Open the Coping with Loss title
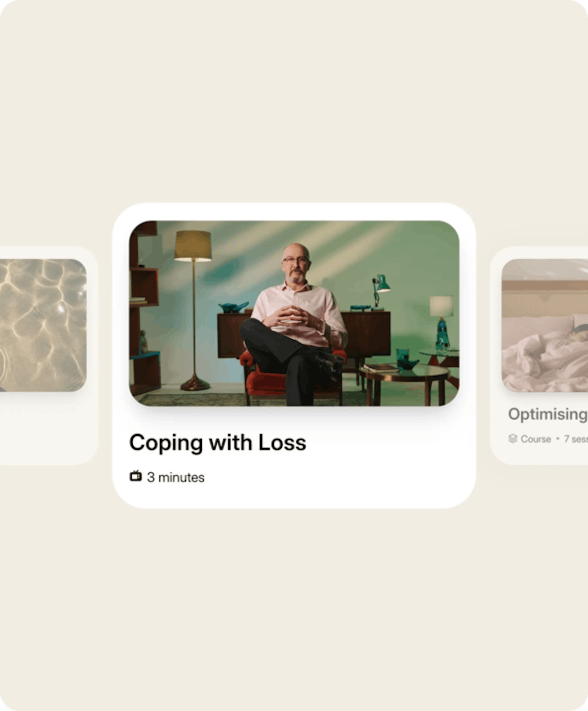This screenshot has width=588, height=711. coord(218,443)
